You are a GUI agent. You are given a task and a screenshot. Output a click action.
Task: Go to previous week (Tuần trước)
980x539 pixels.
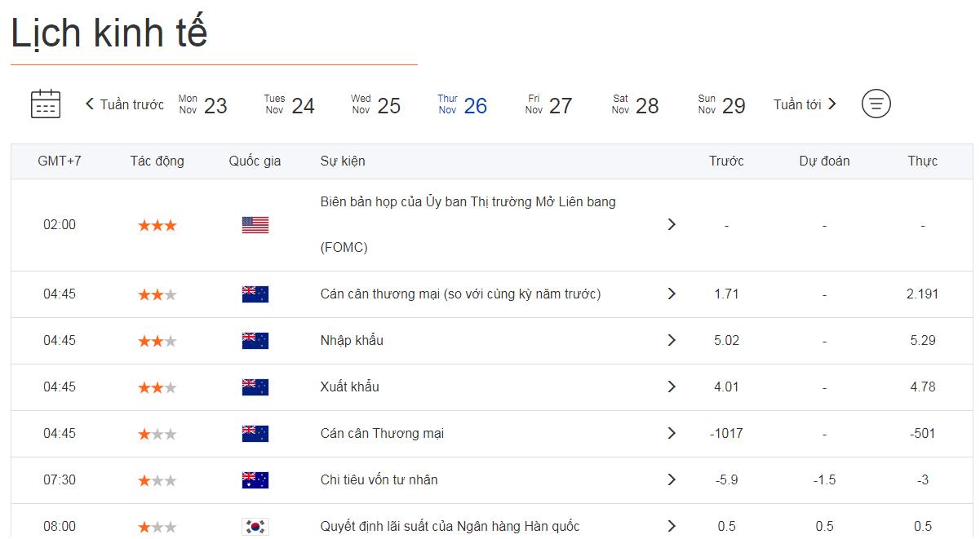124,104
